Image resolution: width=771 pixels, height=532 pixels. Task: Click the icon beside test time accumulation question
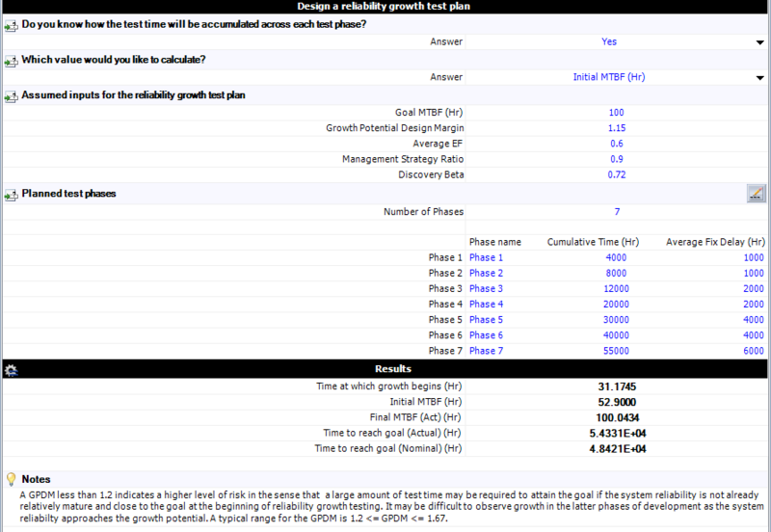(x=11, y=26)
